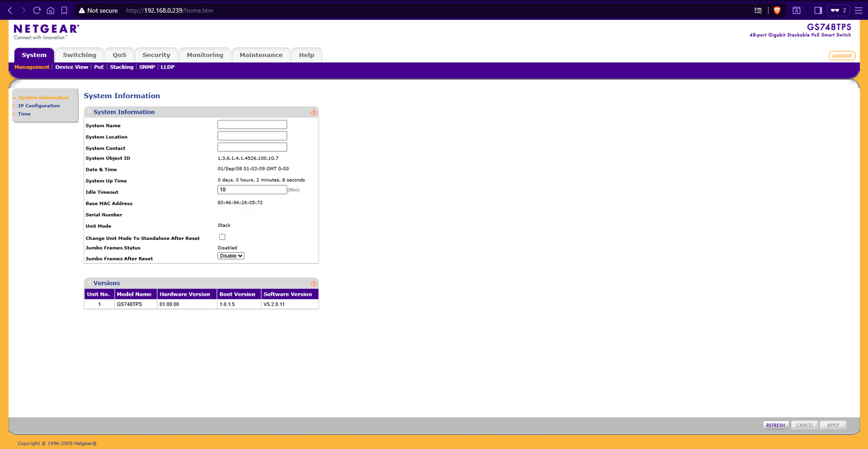Screen dimensions: 868x449
Task: Open the browser hamburger menu
Action: click(858, 10)
